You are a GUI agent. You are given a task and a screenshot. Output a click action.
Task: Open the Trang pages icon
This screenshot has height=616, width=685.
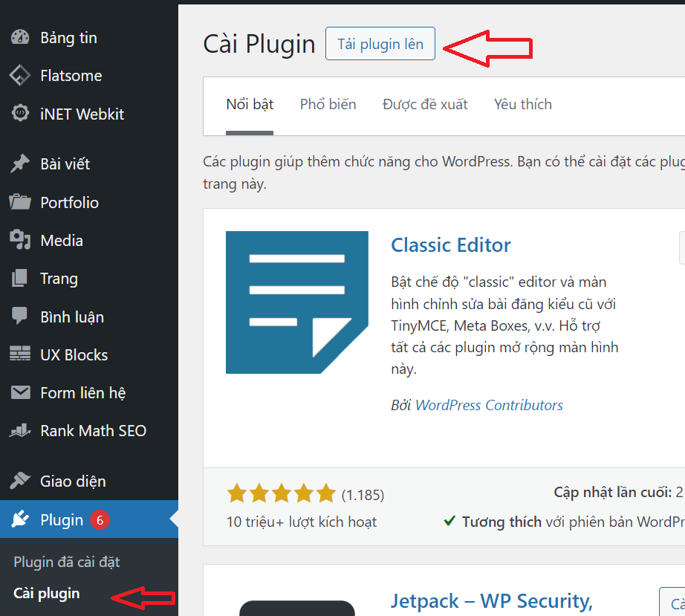[20, 279]
